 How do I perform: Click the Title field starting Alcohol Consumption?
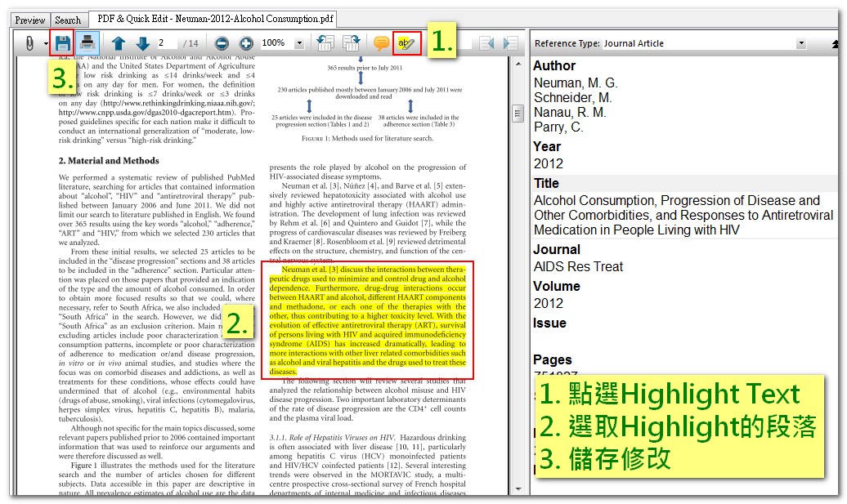[683, 215]
